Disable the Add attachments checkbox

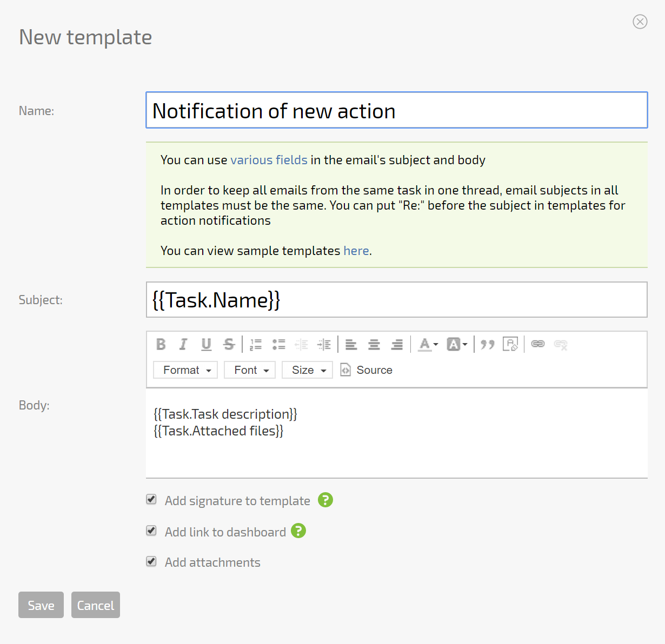pyautogui.click(x=151, y=562)
